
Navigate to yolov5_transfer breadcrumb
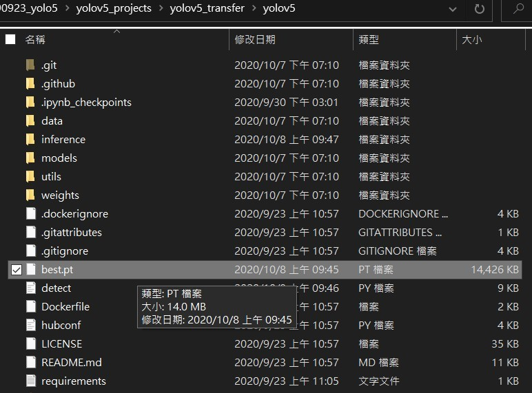pyautogui.click(x=207, y=8)
